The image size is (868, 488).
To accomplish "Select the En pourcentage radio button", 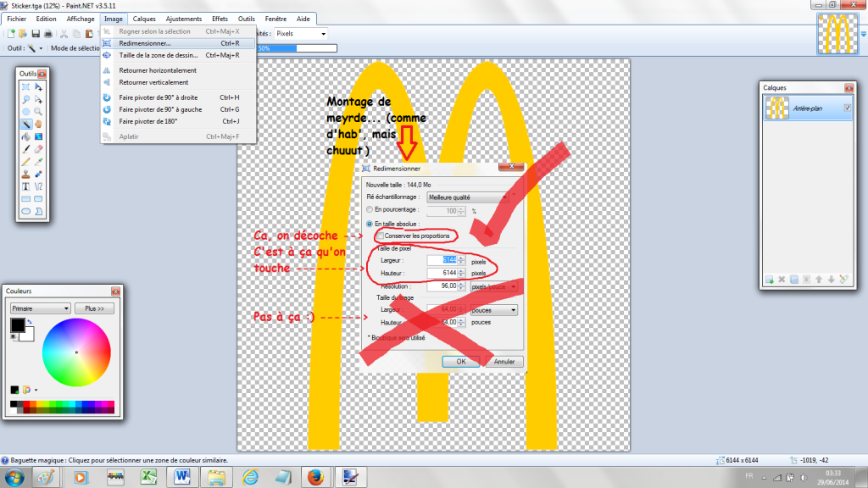I will (x=370, y=210).
